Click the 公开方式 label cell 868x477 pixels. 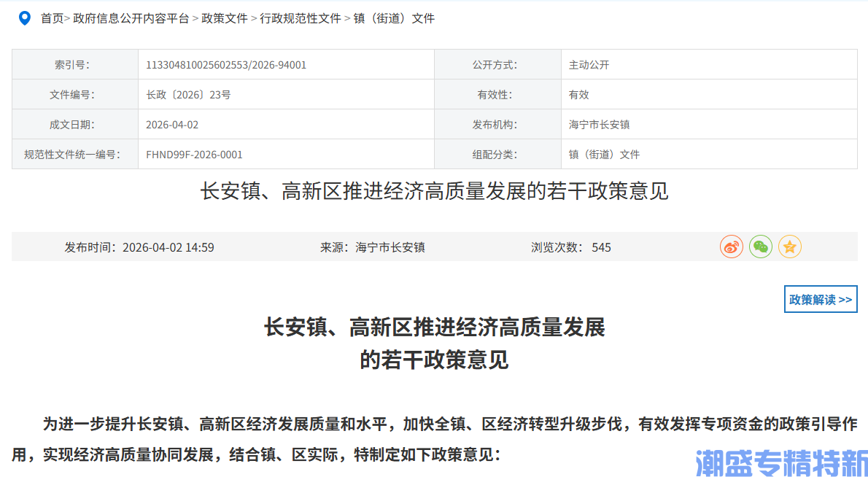coord(497,65)
